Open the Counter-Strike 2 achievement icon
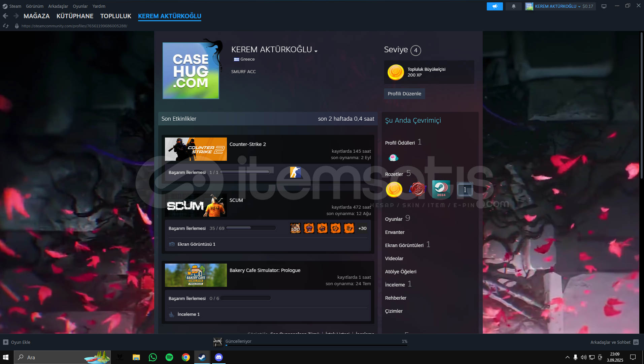The width and height of the screenshot is (644, 364). click(x=295, y=172)
